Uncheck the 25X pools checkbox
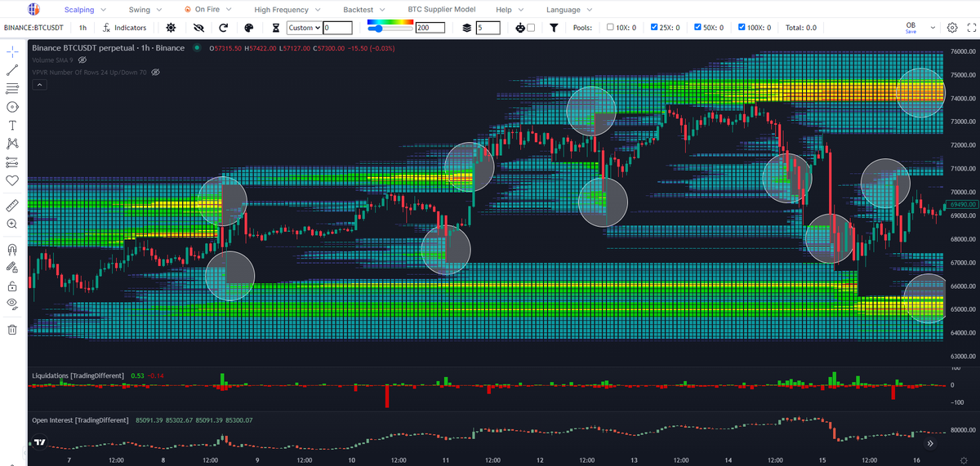Viewport: 980px width, 466px height. tap(654, 27)
